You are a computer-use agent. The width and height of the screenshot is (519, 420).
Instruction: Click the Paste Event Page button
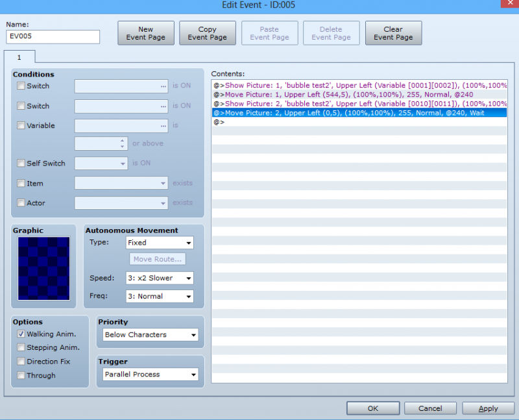[x=269, y=33]
